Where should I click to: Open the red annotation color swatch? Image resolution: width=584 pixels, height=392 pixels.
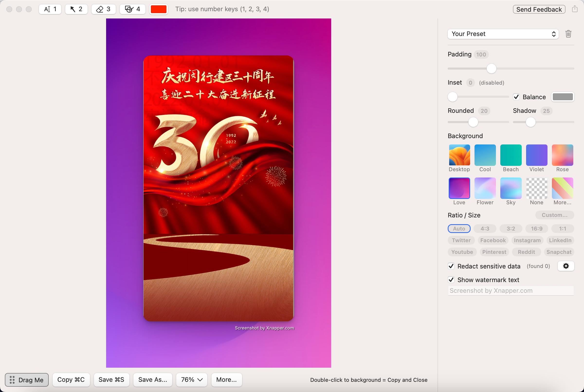click(158, 9)
